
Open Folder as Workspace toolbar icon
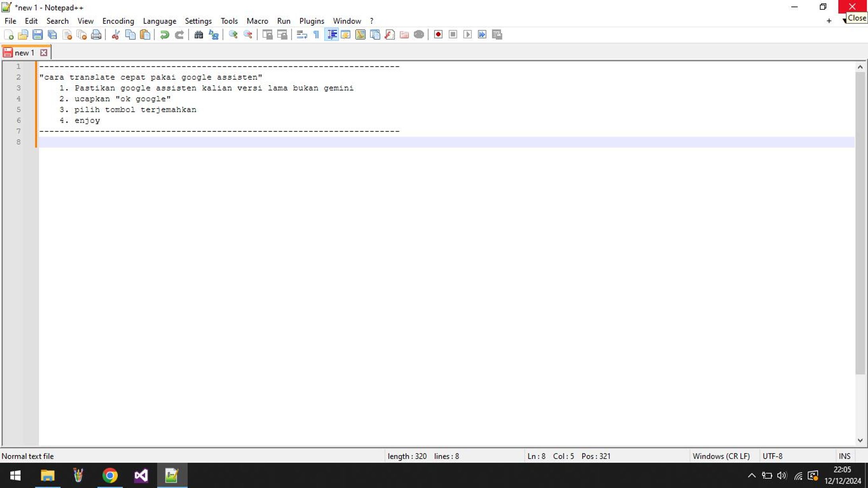coord(404,35)
